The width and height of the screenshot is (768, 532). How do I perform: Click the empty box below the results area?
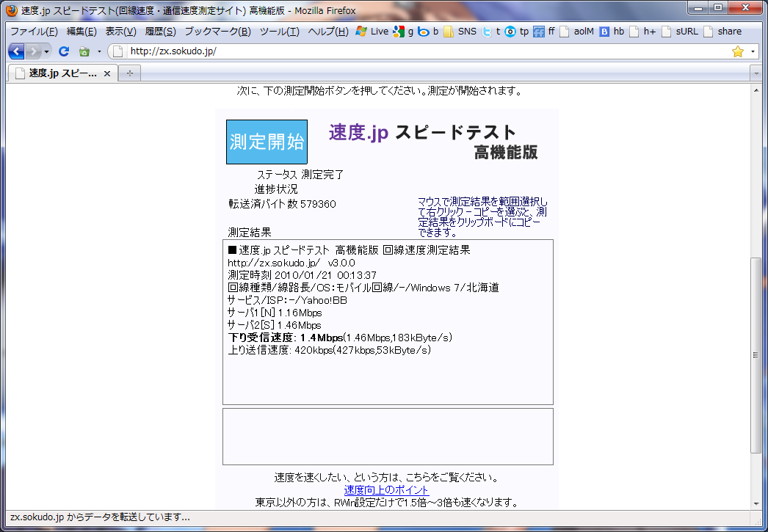[x=388, y=437]
